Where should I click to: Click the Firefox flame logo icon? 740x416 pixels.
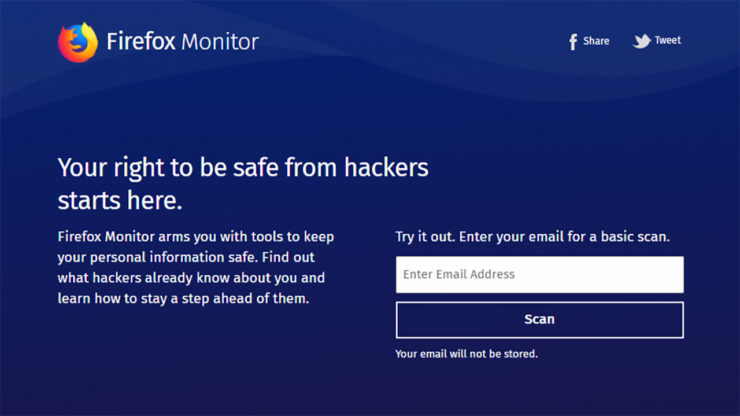pos(78,42)
